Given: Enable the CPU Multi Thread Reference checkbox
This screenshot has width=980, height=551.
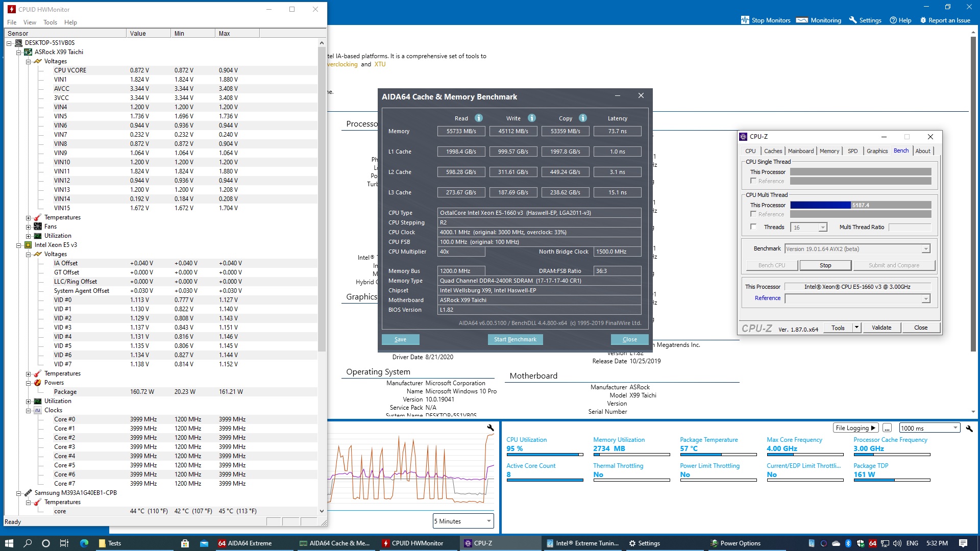Looking at the screenshot, I should pyautogui.click(x=753, y=214).
